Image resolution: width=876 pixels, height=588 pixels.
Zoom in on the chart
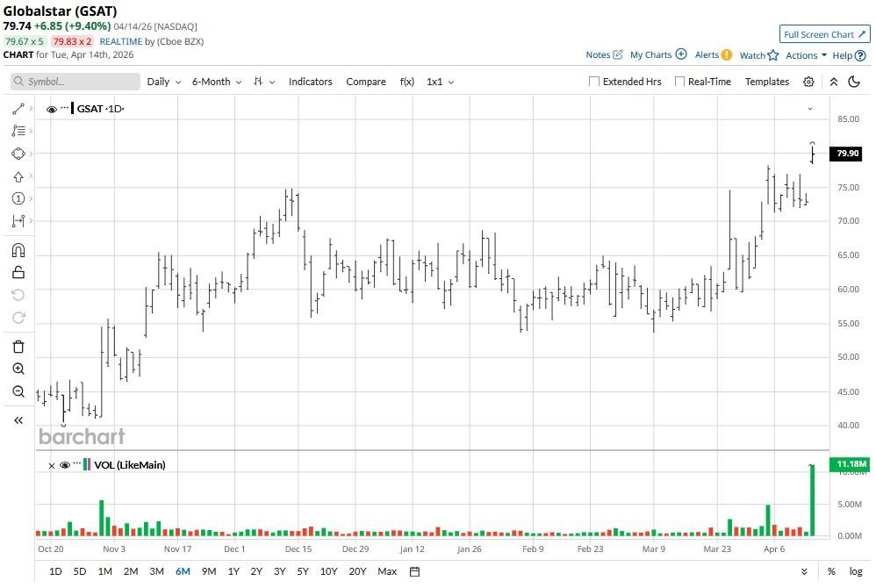pyautogui.click(x=18, y=369)
